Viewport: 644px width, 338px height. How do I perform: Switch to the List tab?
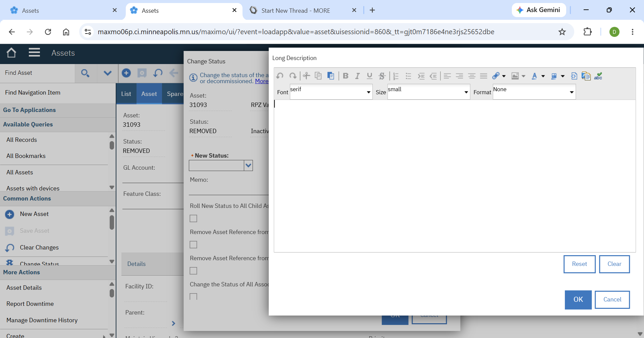pos(126,94)
